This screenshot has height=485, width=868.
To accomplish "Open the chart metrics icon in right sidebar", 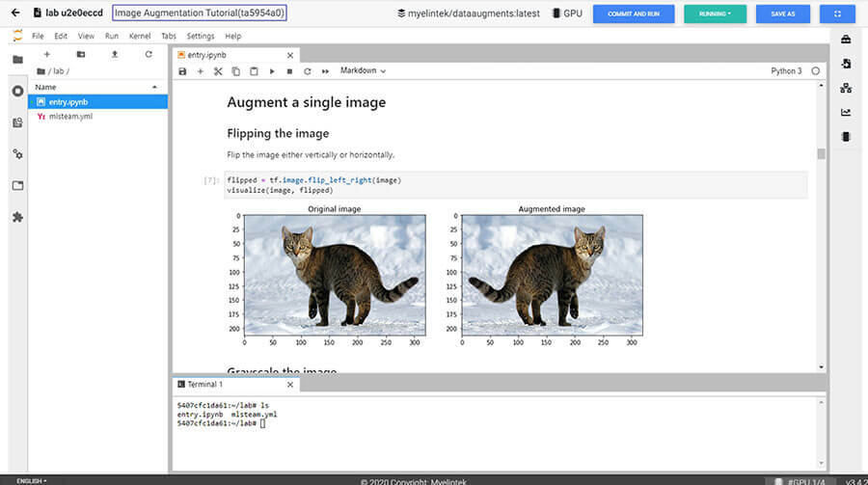I will (x=846, y=112).
